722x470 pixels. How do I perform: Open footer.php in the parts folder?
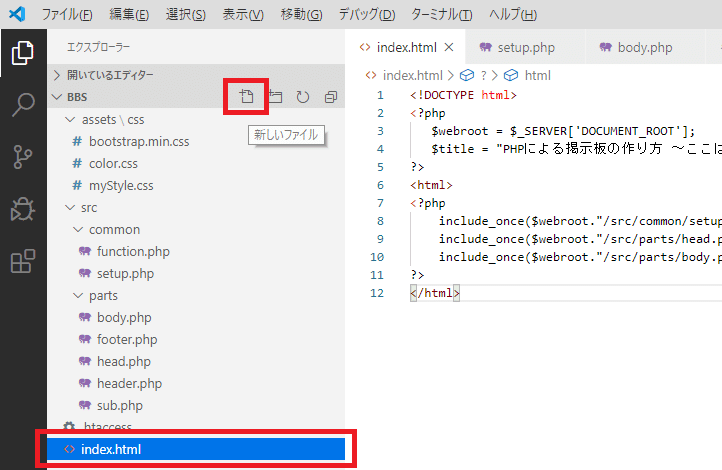click(x=196, y=339)
